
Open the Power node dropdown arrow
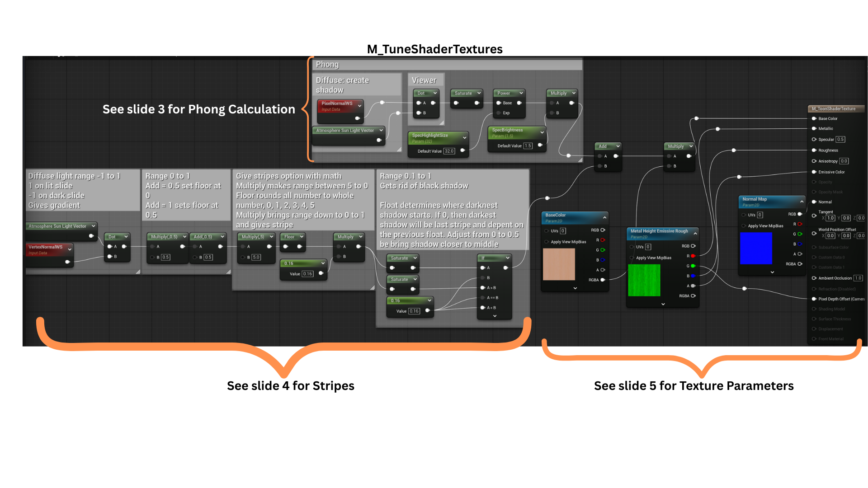click(521, 93)
